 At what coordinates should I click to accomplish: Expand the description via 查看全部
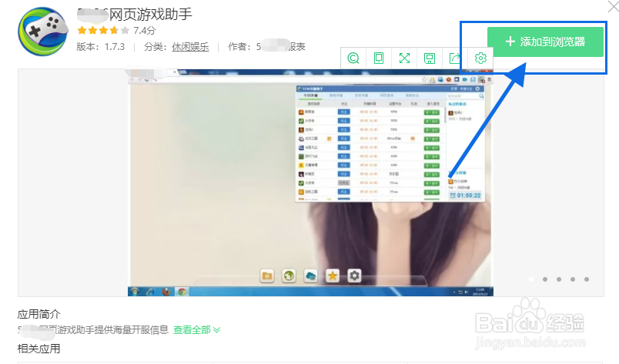(x=196, y=329)
